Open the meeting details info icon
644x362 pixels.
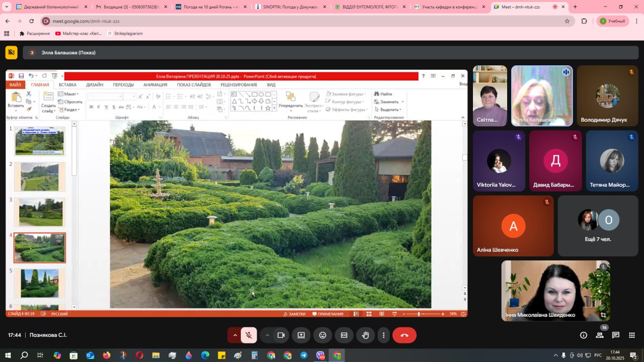(x=583, y=335)
